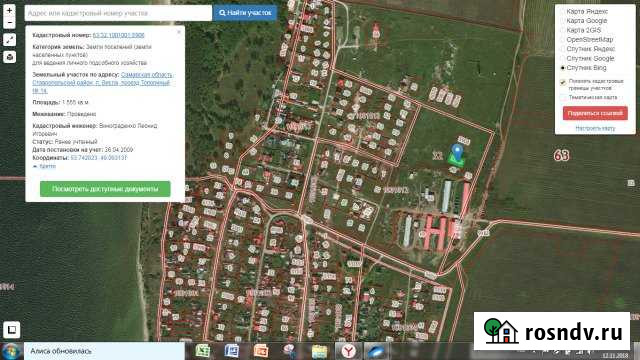
Task: Open the folder icon on the taskbar
Action: 319,351
